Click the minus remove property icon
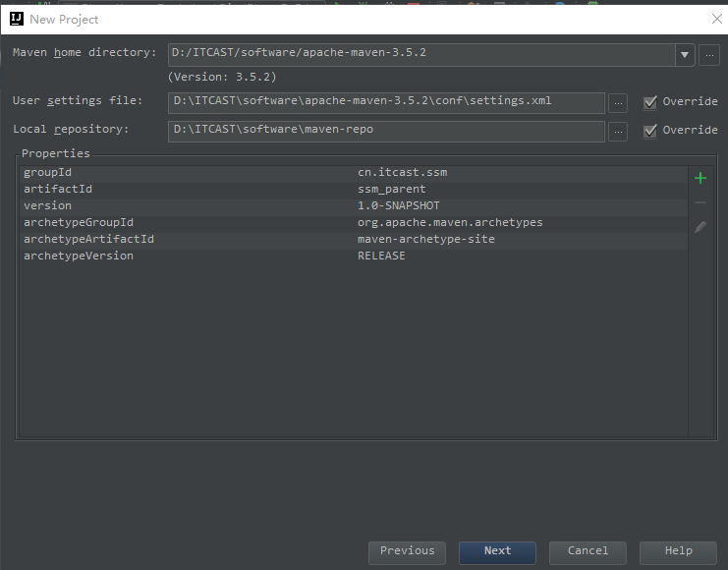The image size is (728, 570). tap(700, 202)
